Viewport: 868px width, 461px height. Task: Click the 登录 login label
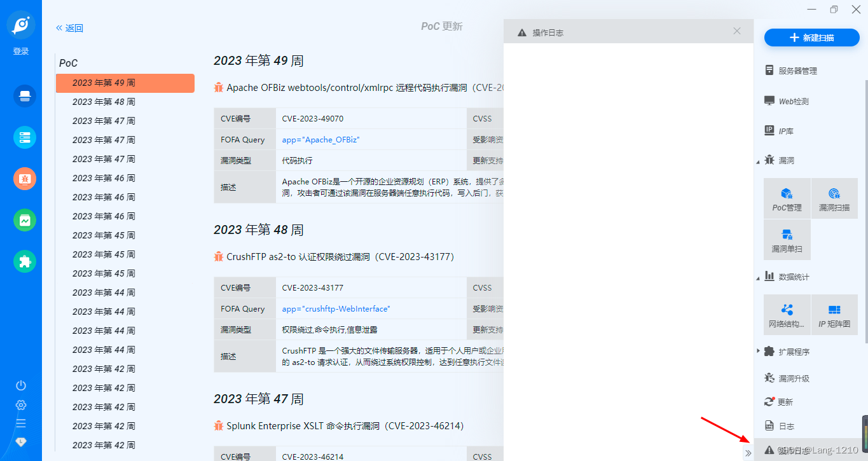[21, 52]
